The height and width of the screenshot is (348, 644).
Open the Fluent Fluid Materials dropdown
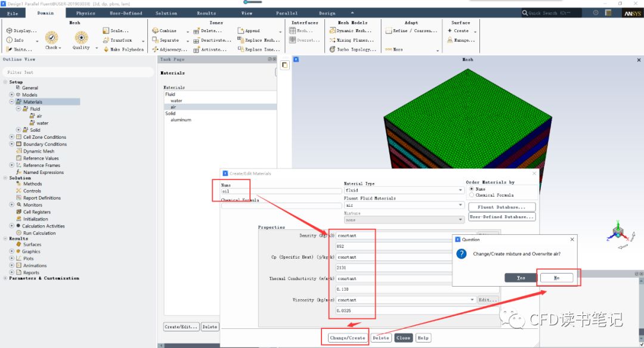click(404, 205)
